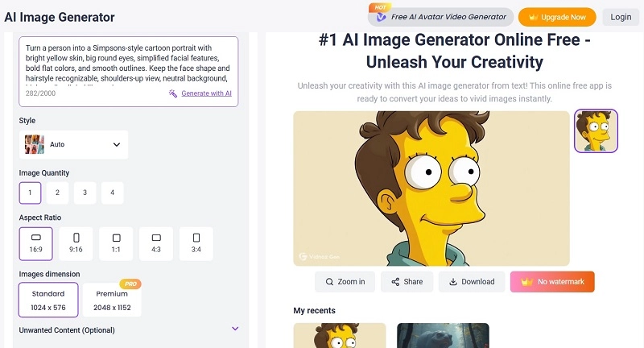Select Premium 2048 x 1152 dimension
Screen dimensions: 644x348
112,300
